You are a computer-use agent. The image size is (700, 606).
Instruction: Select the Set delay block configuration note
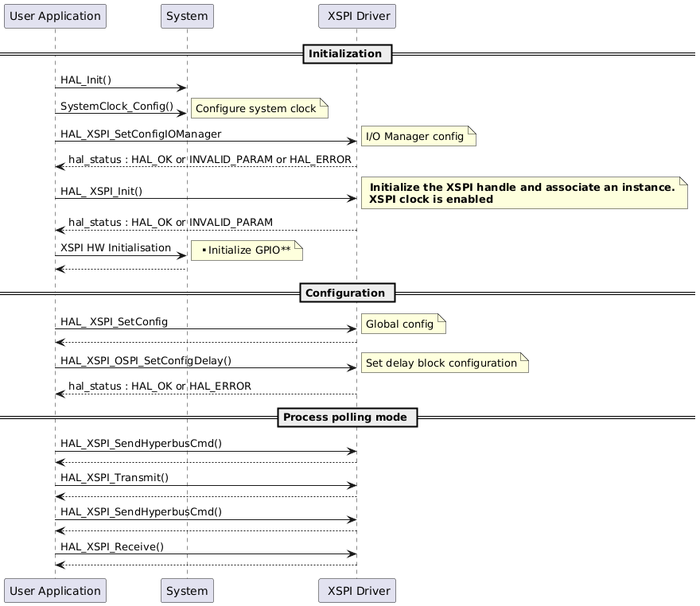[442, 363]
